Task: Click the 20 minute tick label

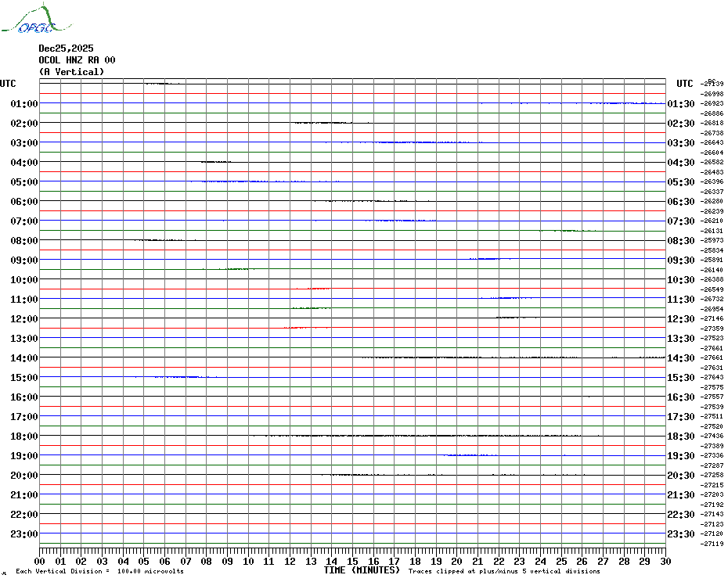Action: coord(457,562)
